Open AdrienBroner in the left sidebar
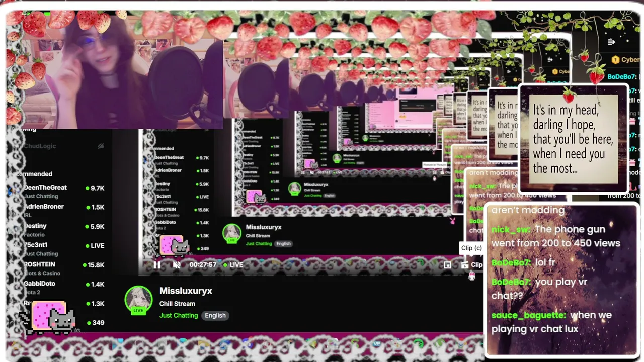The width and height of the screenshot is (644, 362). click(x=44, y=207)
